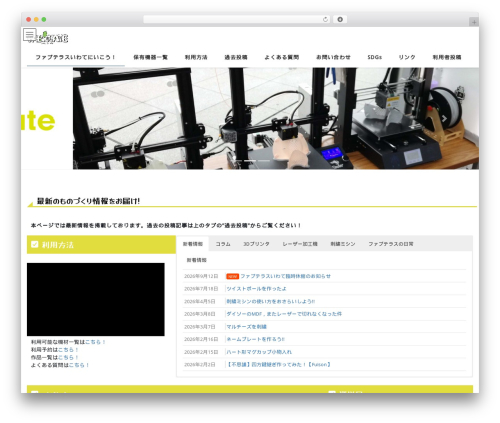Screen dimensions: 500x423
Task: Open the ハート形マグカップ小物入れ post
Action: [x=259, y=352]
